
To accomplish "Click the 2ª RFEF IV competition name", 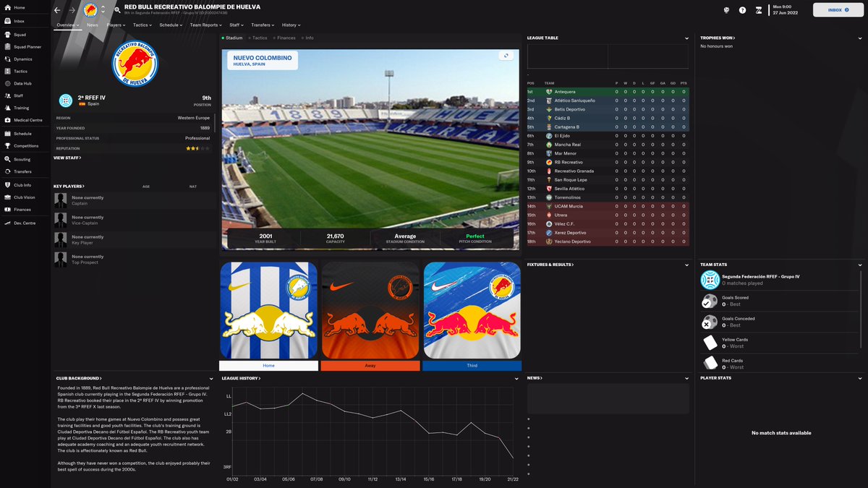I will point(92,97).
